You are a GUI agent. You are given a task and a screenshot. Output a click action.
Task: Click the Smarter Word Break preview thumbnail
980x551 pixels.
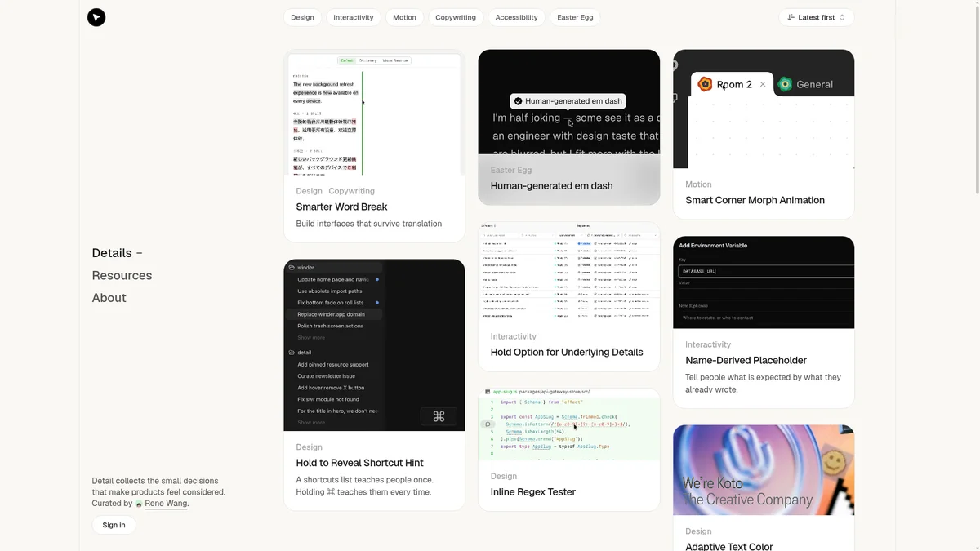(374, 113)
